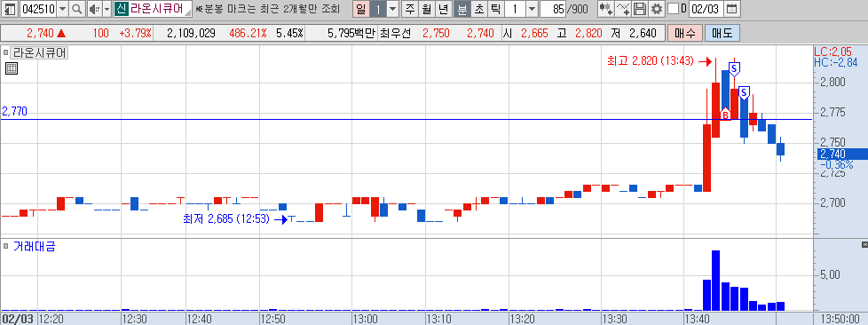Click the grid table icon under 라온시큐어
The width and height of the screenshot is (868, 325).
12,68
